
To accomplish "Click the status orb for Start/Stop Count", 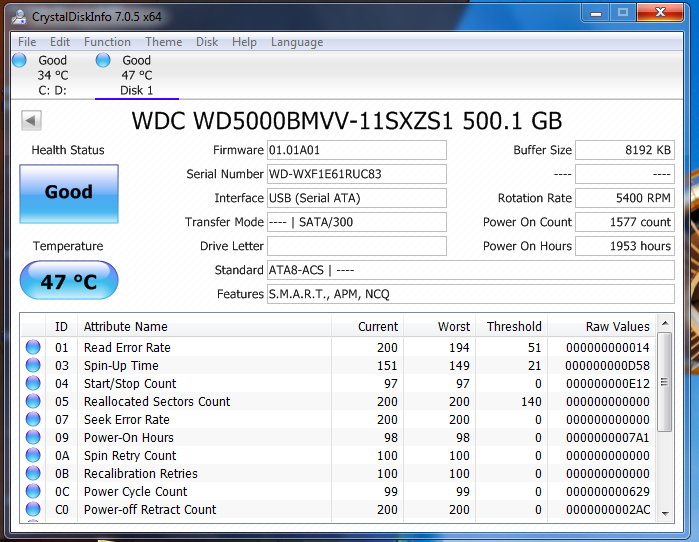I will coord(33,383).
